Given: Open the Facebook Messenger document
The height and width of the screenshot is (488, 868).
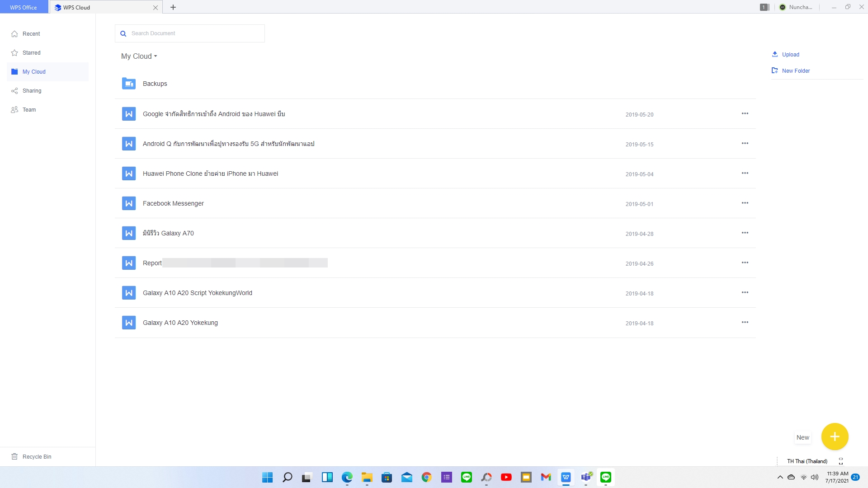Looking at the screenshot, I should pos(435,203).
